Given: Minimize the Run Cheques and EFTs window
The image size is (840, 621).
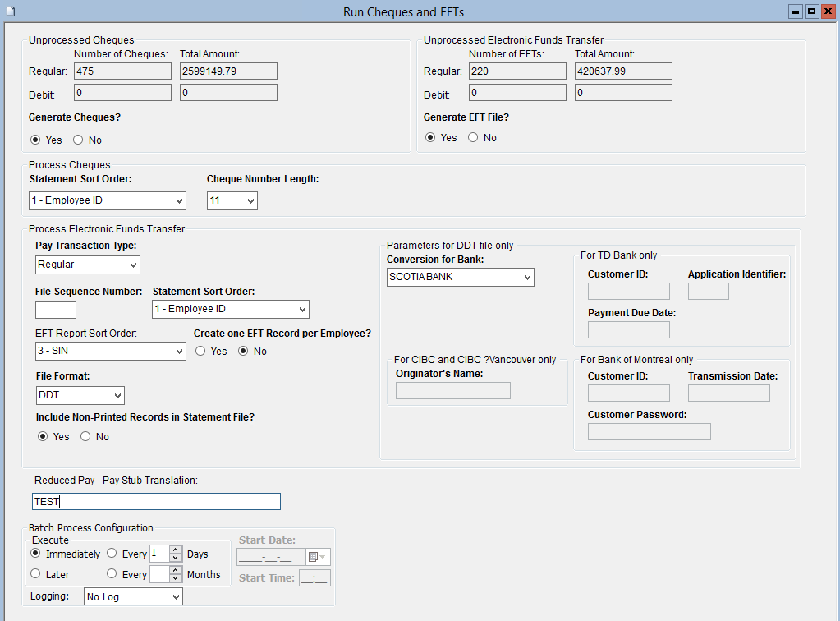Looking at the screenshot, I should point(795,11).
